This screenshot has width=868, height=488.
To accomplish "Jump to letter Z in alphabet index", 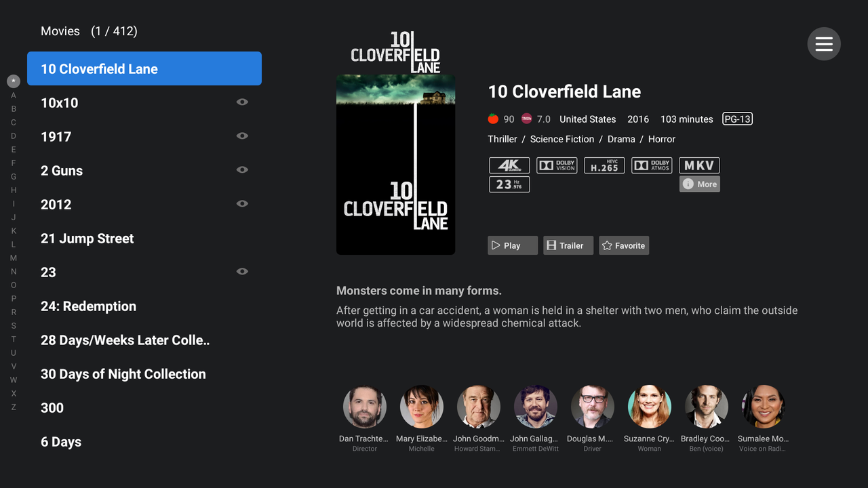I will click(14, 407).
